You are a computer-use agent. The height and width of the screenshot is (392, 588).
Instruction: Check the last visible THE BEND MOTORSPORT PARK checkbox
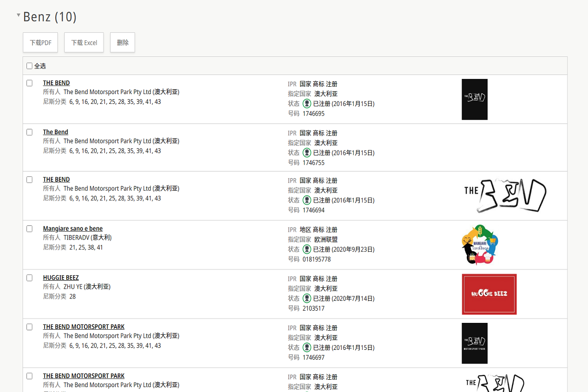(x=29, y=376)
